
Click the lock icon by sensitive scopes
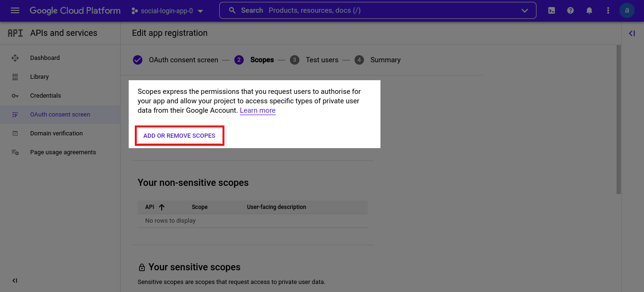point(141,267)
